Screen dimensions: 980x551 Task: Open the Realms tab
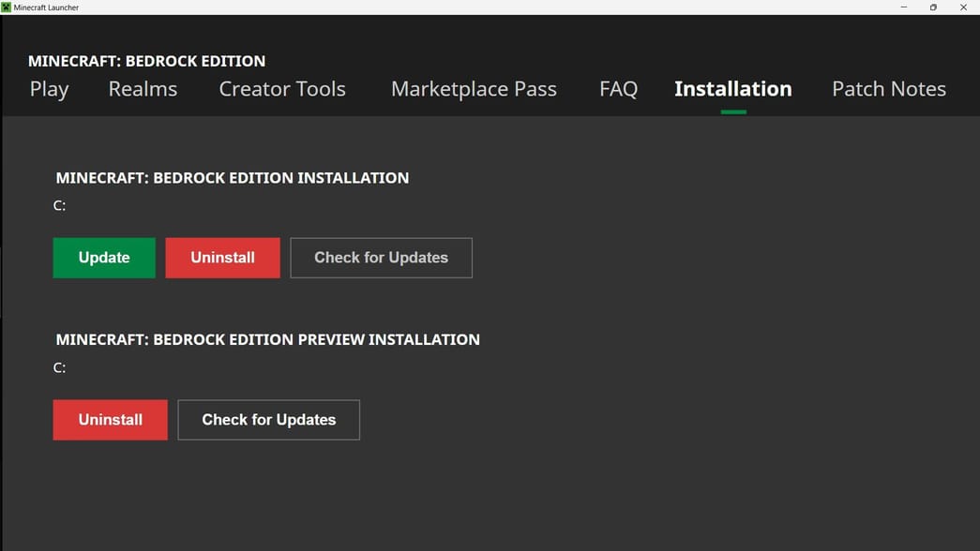click(143, 89)
